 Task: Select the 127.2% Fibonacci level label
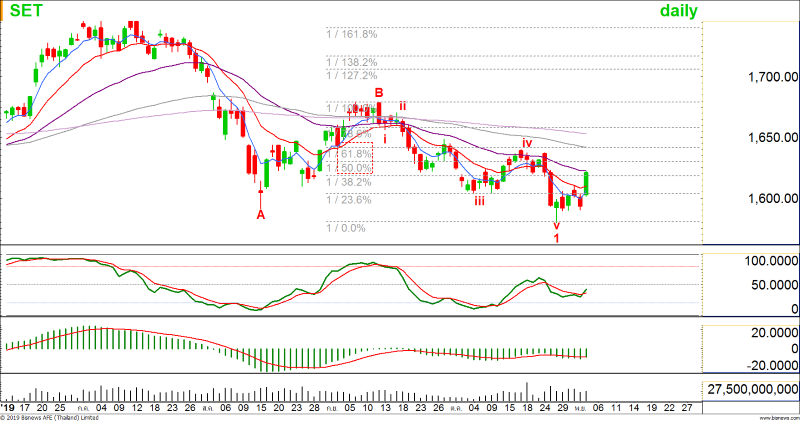(351, 75)
